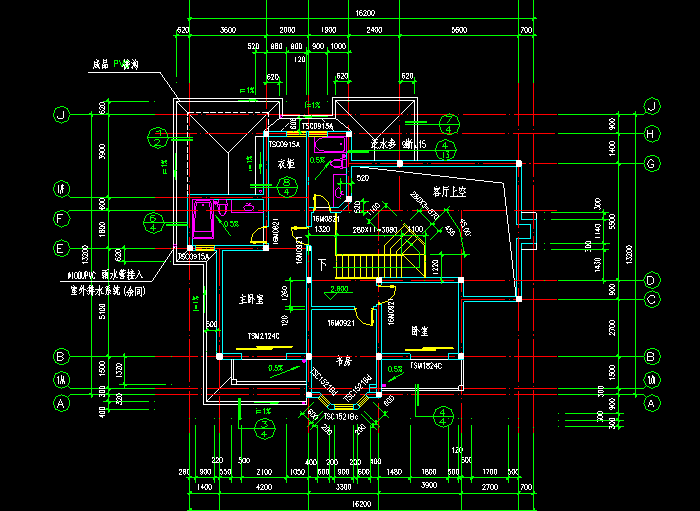Click the left grid axis bubble J
This screenshot has width=700, height=511.
(x=61, y=115)
